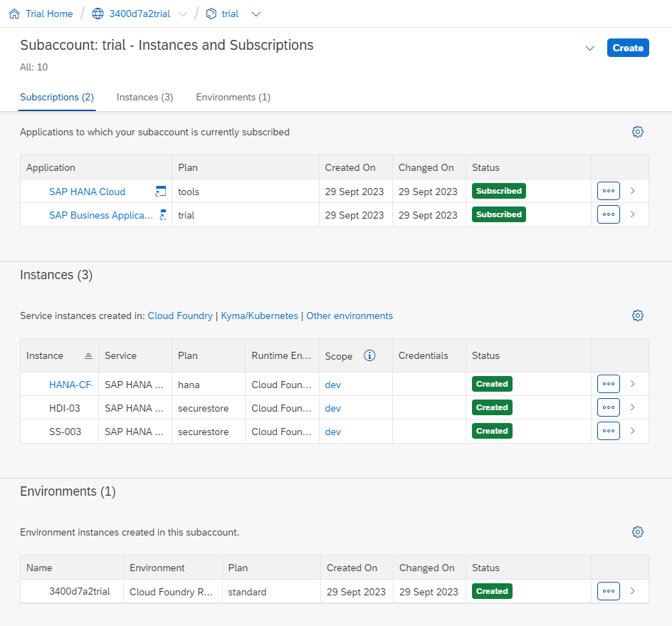Click the dev scope link for HDI-03
This screenshot has height=626, width=672.
pos(333,408)
